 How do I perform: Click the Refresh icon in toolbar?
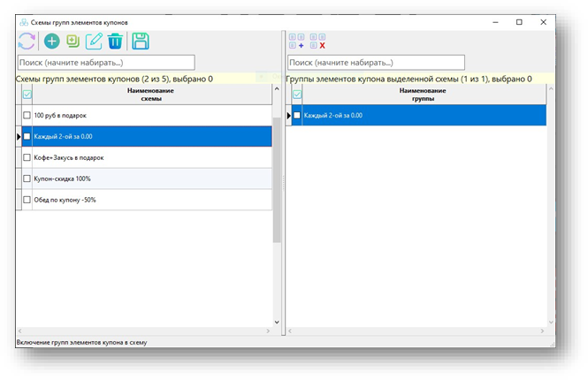(x=27, y=41)
